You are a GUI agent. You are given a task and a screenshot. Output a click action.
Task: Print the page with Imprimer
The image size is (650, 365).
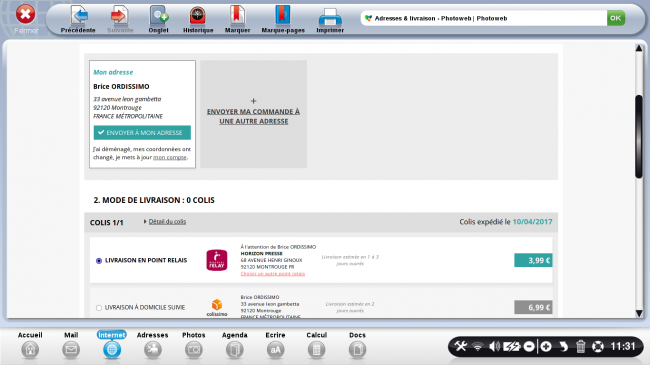[x=330, y=19]
